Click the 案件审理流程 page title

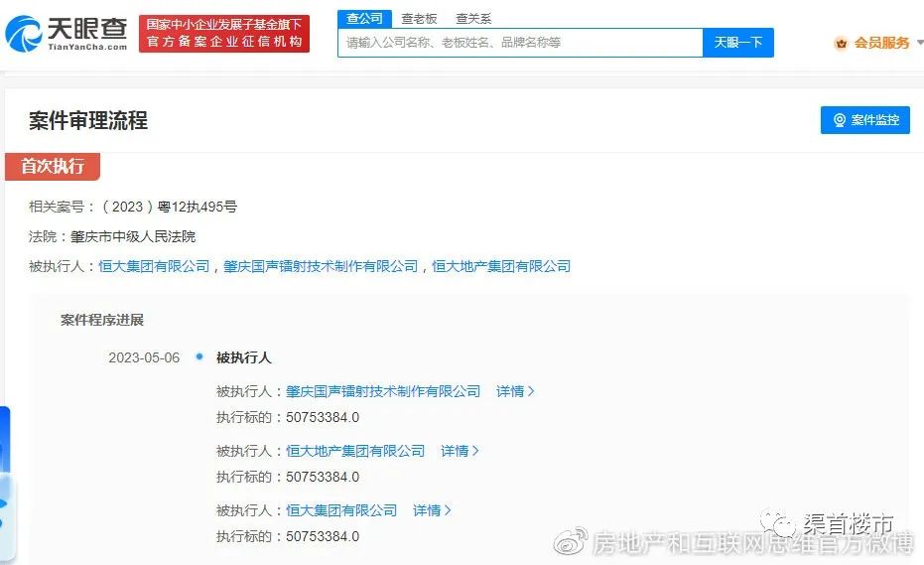point(88,120)
